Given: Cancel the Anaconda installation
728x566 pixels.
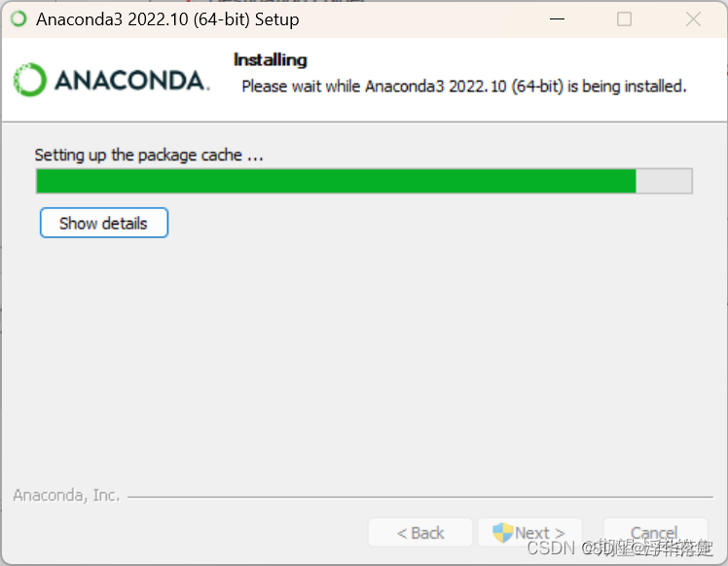Looking at the screenshot, I should 655,533.
